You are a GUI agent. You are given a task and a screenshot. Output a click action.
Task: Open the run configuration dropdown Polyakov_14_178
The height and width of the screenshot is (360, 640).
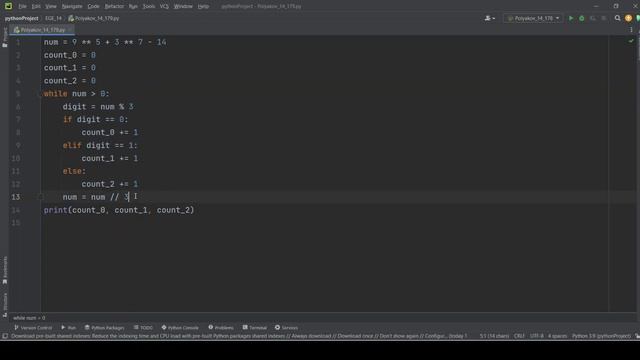coord(533,18)
